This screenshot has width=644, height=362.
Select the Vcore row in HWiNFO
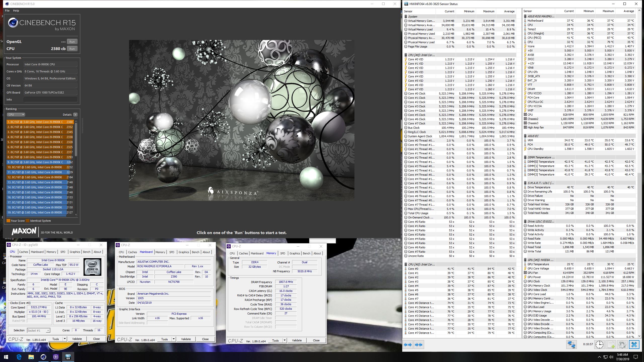580,46
